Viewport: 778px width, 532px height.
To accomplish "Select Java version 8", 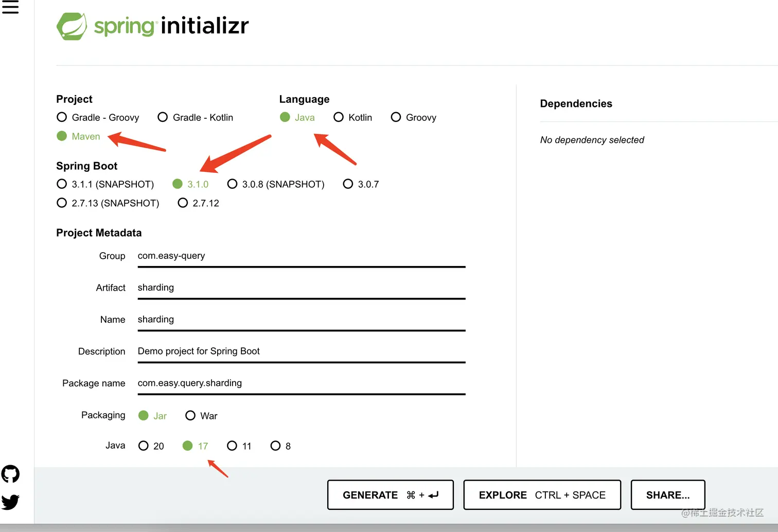I will coord(280,446).
